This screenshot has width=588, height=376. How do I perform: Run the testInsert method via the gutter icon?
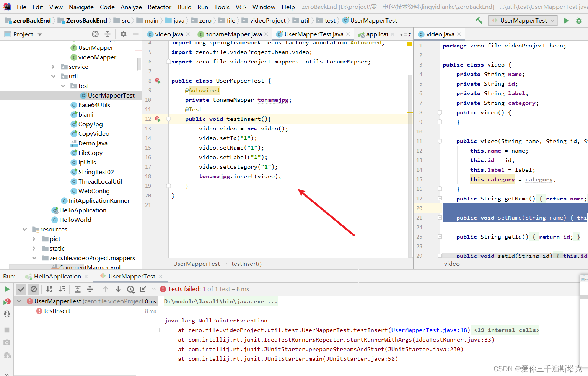pyautogui.click(x=157, y=119)
